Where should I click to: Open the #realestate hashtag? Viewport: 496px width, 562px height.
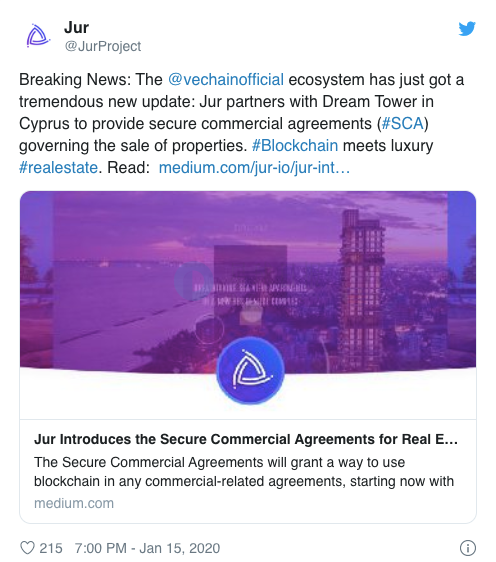pyautogui.click(x=58, y=167)
